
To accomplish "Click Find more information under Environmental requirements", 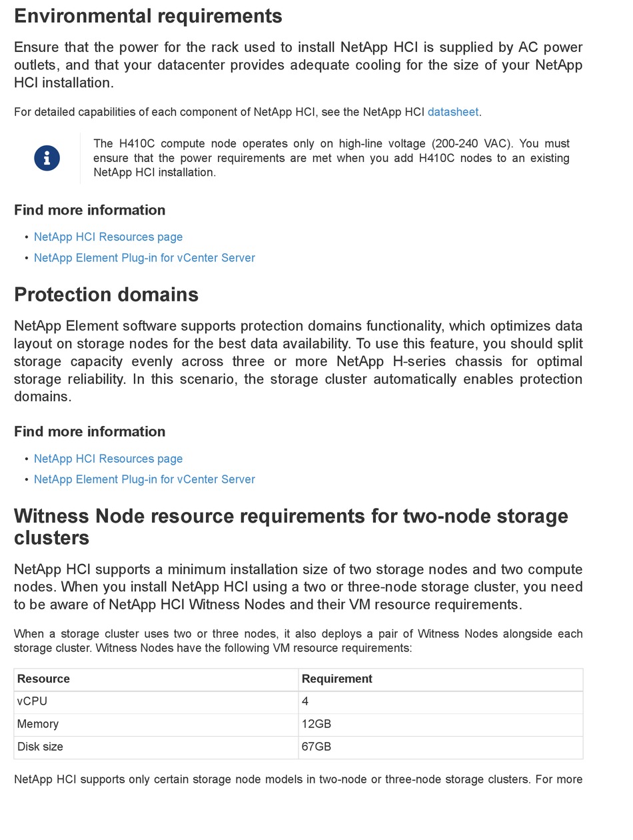I will coord(89,210).
